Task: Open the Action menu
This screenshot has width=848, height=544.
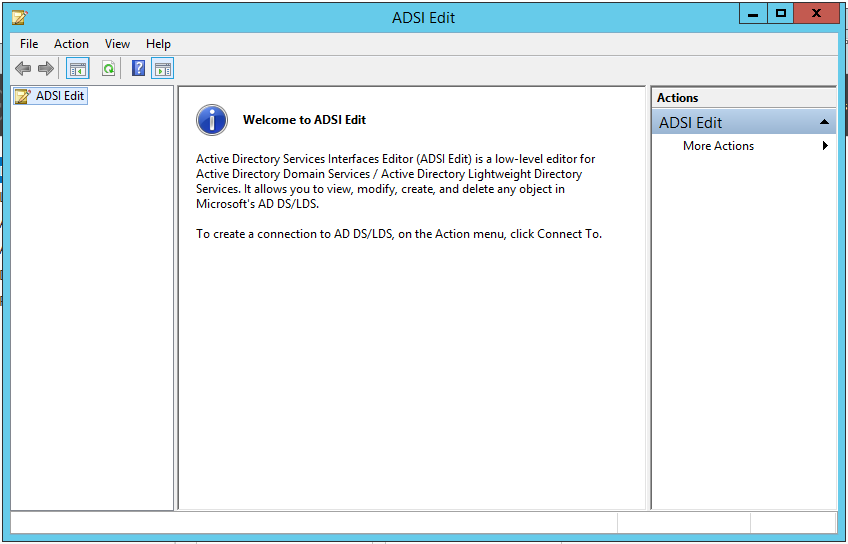Action: point(71,44)
